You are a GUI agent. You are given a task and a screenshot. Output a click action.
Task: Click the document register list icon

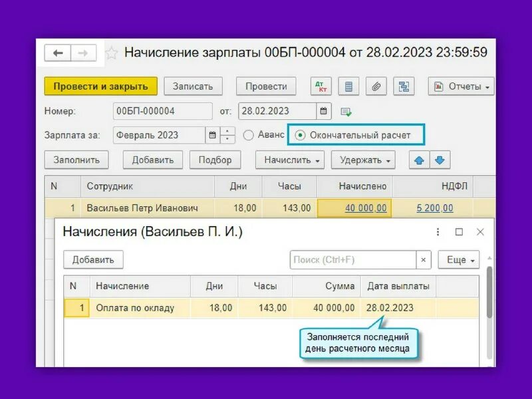348,86
